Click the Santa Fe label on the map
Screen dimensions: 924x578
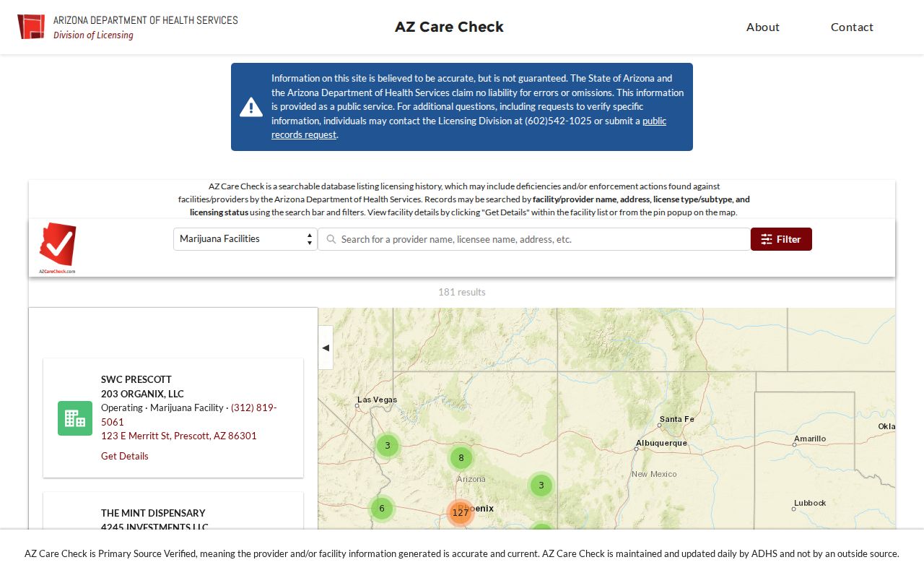676,419
